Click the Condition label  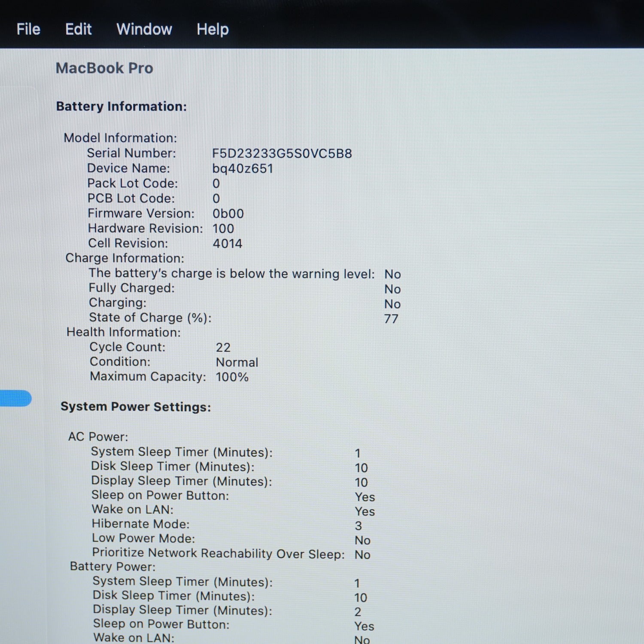coord(120,361)
